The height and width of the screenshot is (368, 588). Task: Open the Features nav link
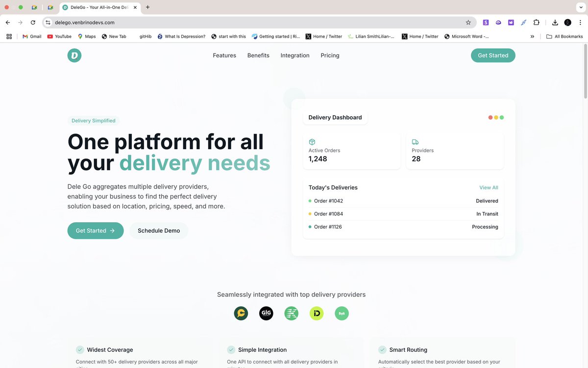pyautogui.click(x=224, y=55)
